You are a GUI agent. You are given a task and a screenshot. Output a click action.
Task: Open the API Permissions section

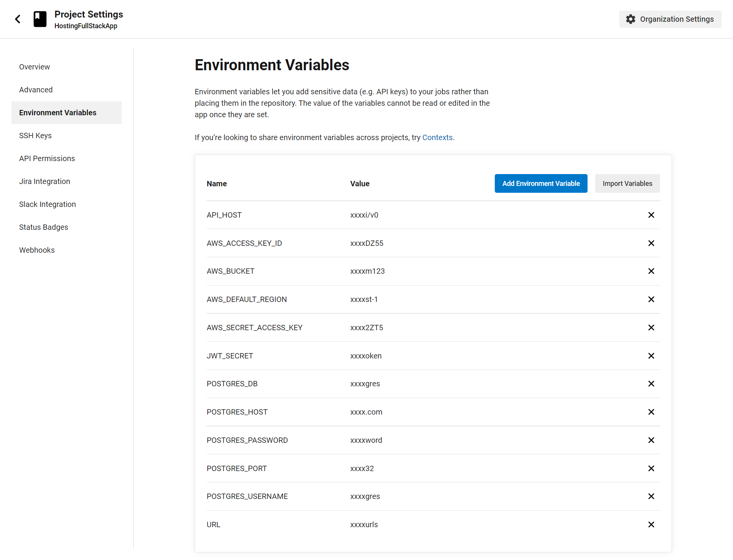pyautogui.click(x=47, y=158)
